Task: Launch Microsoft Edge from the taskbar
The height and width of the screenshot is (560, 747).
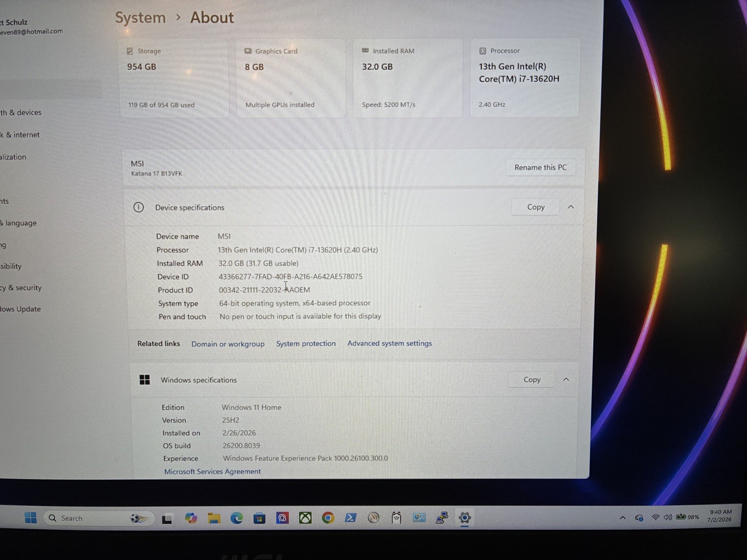Action: coord(237,518)
